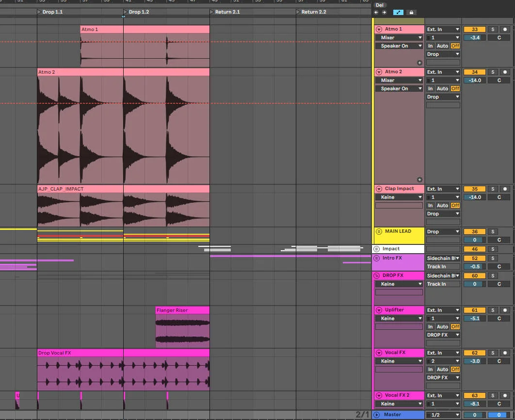
Task: Arm the Uplifter track for recording
Action: point(505,310)
